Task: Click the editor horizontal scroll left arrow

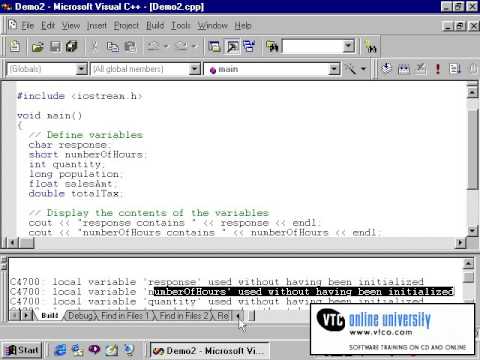Action: point(12,243)
